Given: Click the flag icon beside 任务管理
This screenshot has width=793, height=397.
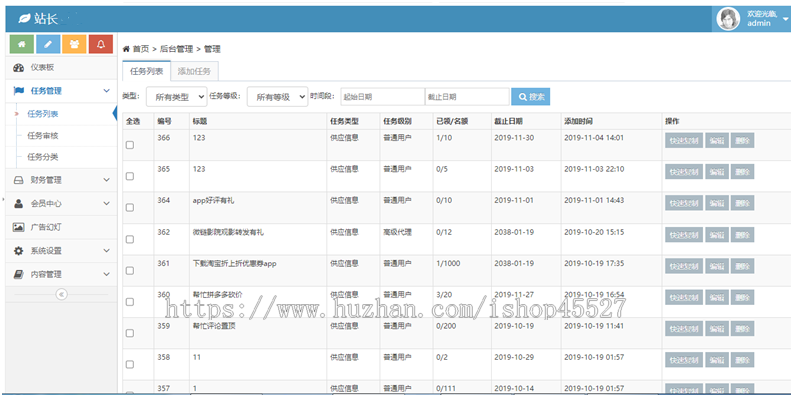Looking at the screenshot, I should point(19,91).
